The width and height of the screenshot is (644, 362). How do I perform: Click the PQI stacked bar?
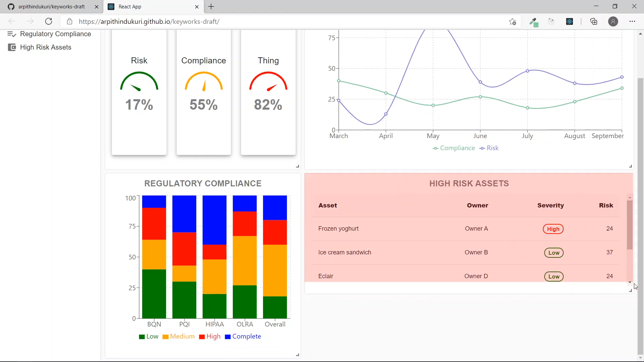coord(184,257)
